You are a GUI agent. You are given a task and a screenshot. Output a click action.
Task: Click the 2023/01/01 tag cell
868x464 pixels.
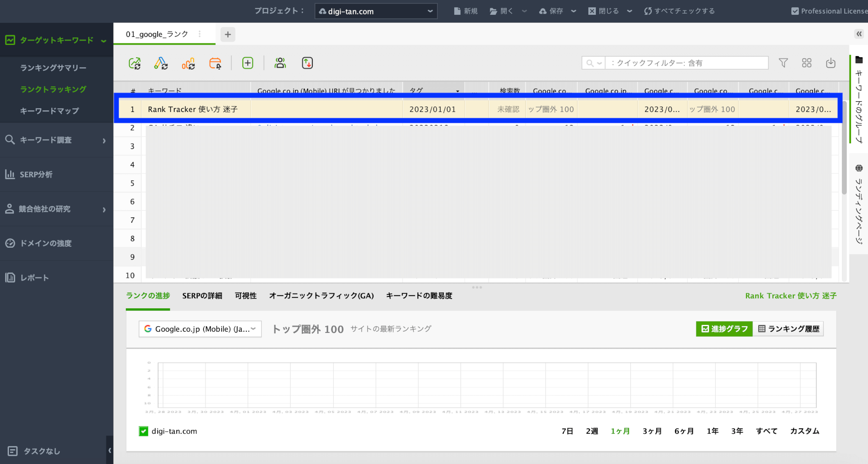tap(433, 109)
